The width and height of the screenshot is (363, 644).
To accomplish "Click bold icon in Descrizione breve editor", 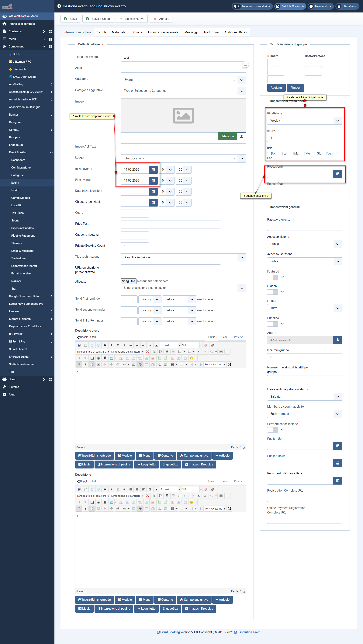I will pos(105,345).
